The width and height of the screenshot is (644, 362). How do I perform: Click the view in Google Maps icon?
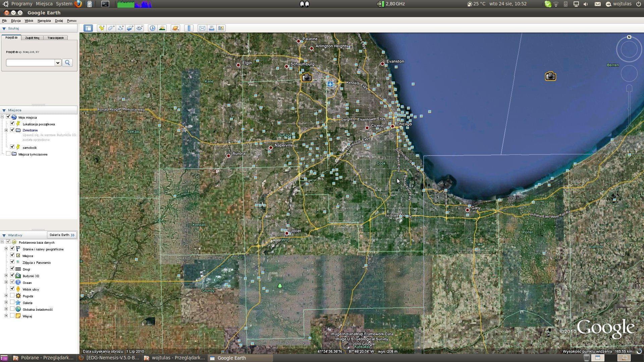[221, 28]
